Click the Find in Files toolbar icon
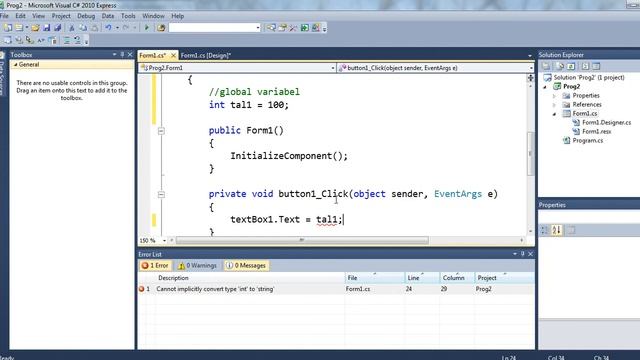Image resolution: width=640 pixels, height=360 pixels. (x=161, y=28)
